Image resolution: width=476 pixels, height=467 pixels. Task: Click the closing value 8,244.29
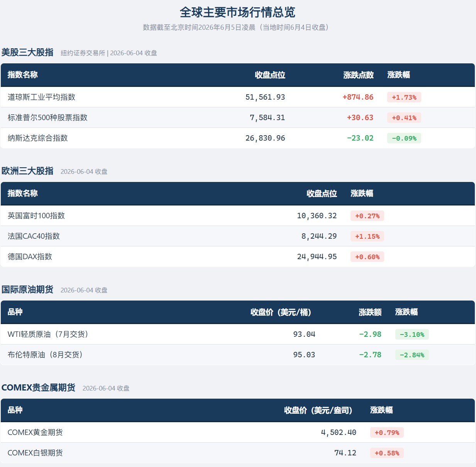(319, 236)
